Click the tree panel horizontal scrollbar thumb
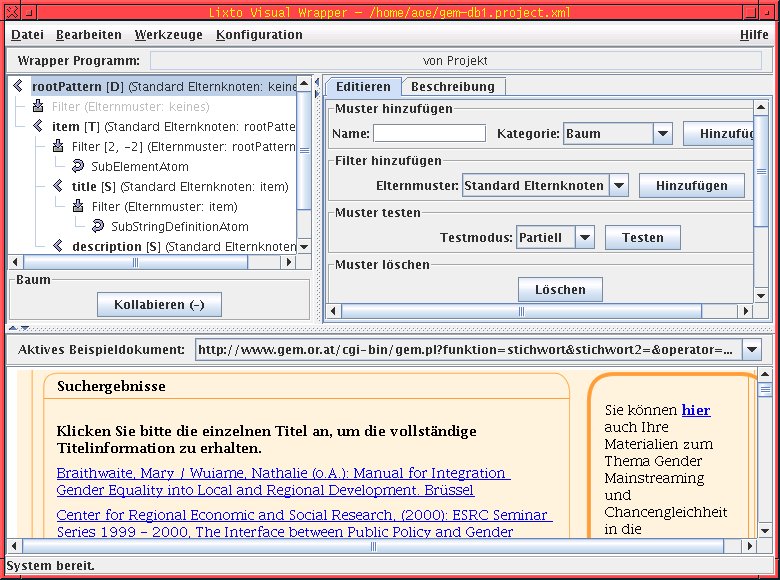Screen dimensions: 780x580 pos(137,263)
